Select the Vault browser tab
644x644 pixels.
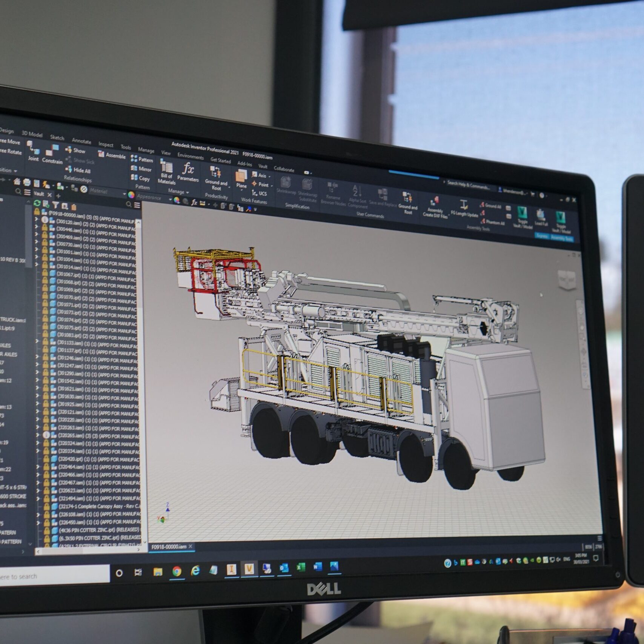point(39,193)
